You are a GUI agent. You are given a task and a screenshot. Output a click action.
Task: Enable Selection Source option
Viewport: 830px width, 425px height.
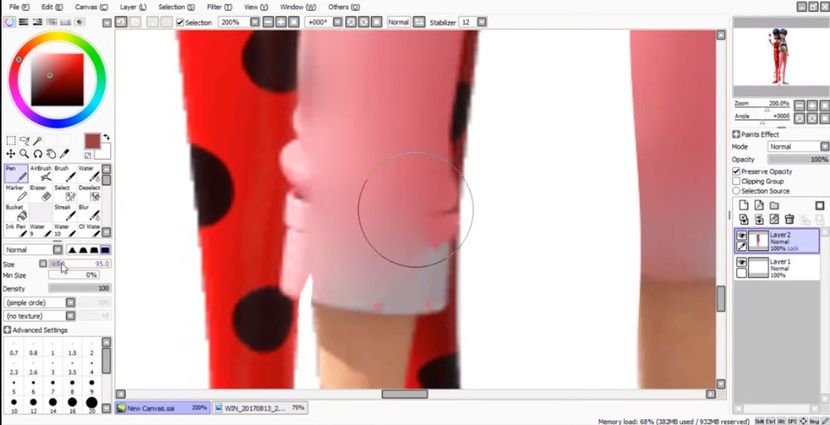click(736, 191)
